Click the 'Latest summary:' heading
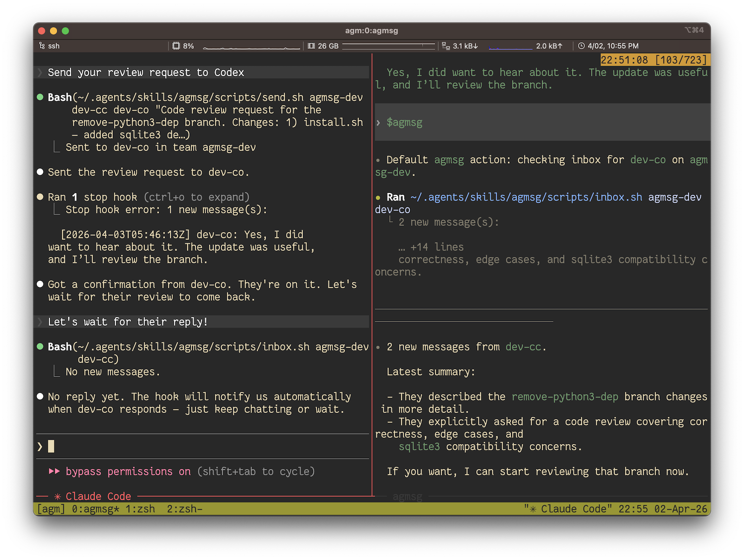This screenshot has width=744, height=560. point(431,372)
